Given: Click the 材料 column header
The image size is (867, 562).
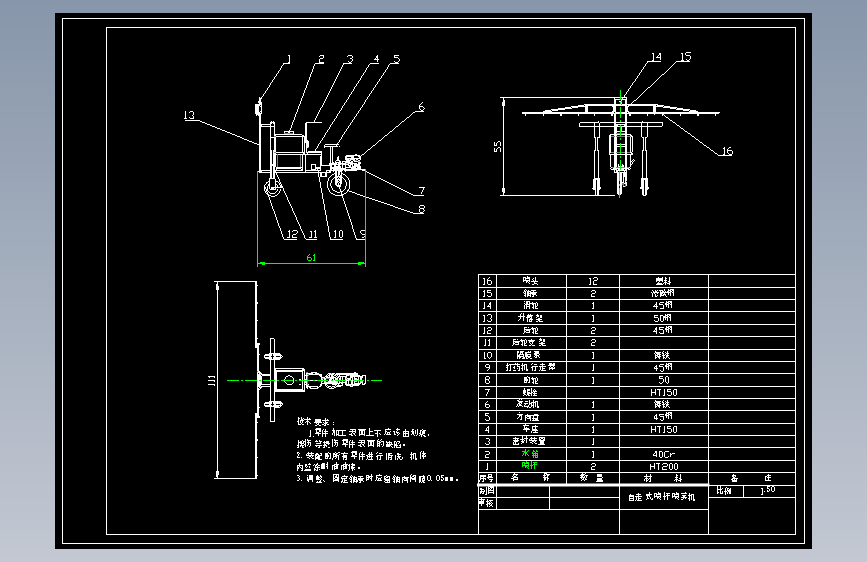Looking at the screenshot, I should [x=663, y=478].
